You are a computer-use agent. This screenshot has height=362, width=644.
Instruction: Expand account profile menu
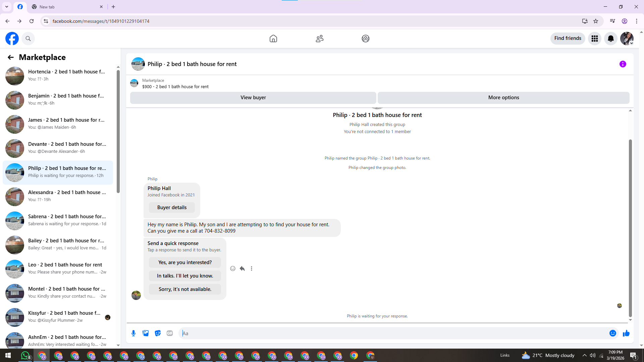click(x=627, y=39)
